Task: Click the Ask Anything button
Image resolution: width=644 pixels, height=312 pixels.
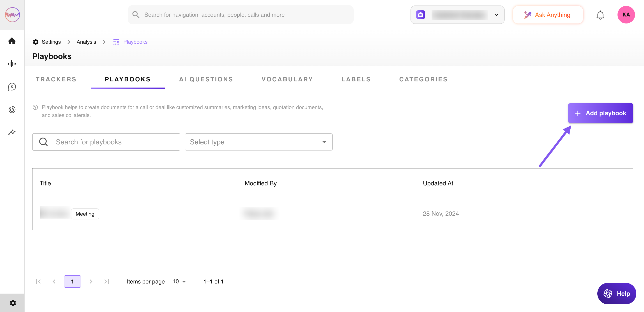Action: click(548, 15)
